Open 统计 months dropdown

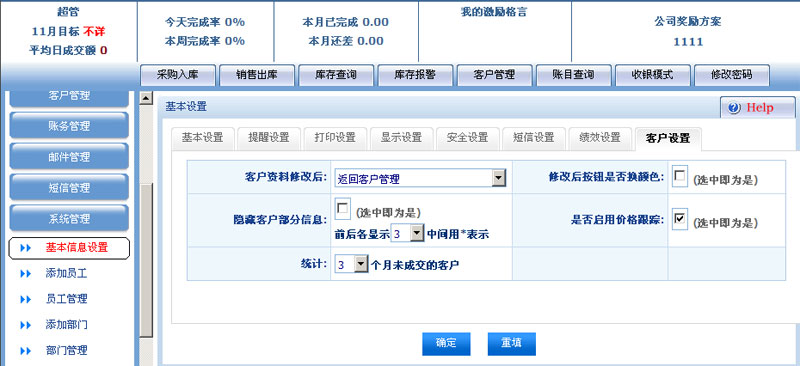point(352,265)
